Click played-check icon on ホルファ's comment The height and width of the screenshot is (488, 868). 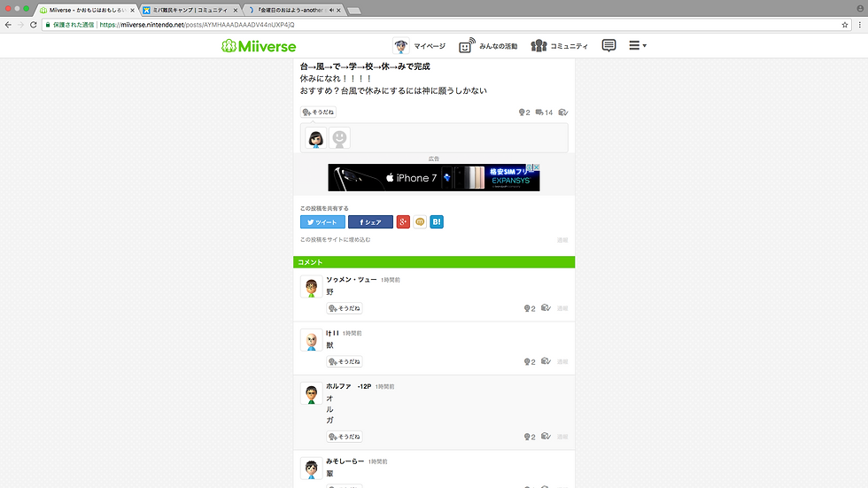point(546,436)
